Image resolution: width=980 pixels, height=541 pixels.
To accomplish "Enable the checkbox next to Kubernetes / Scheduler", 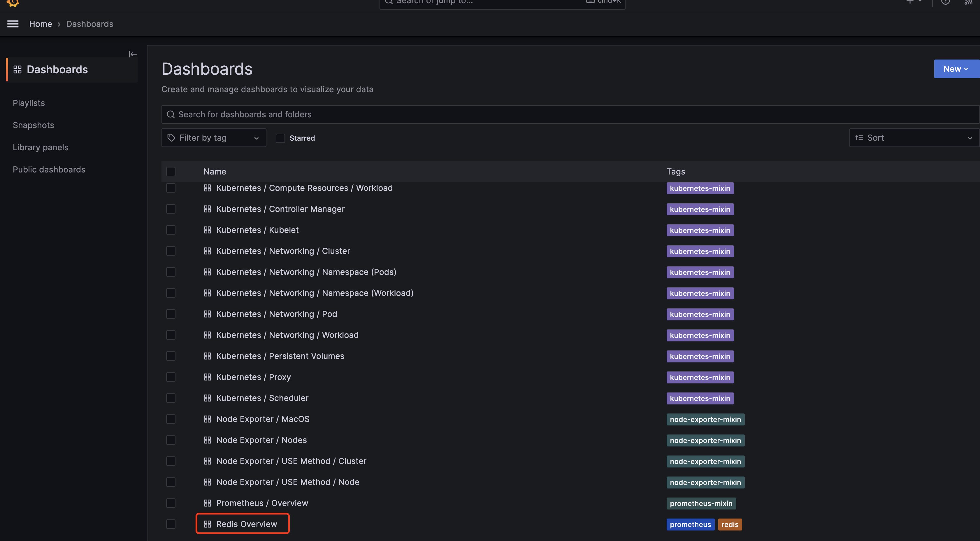I will (171, 398).
